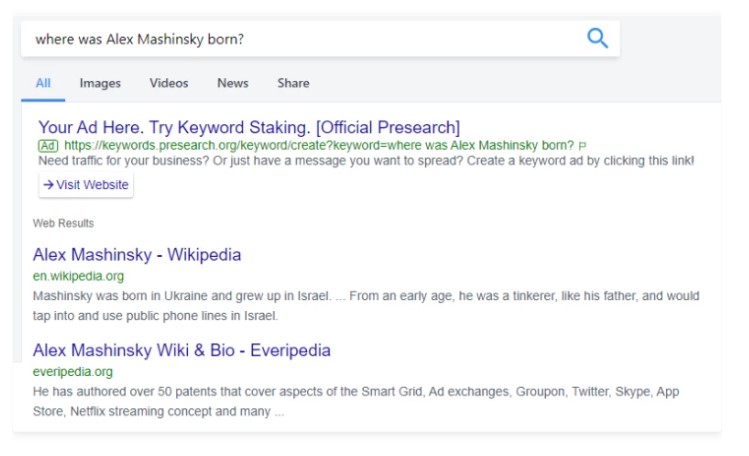This screenshot has width=749, height=456.
Task: Click the Web Results section label
Action: tap(63, 223)
